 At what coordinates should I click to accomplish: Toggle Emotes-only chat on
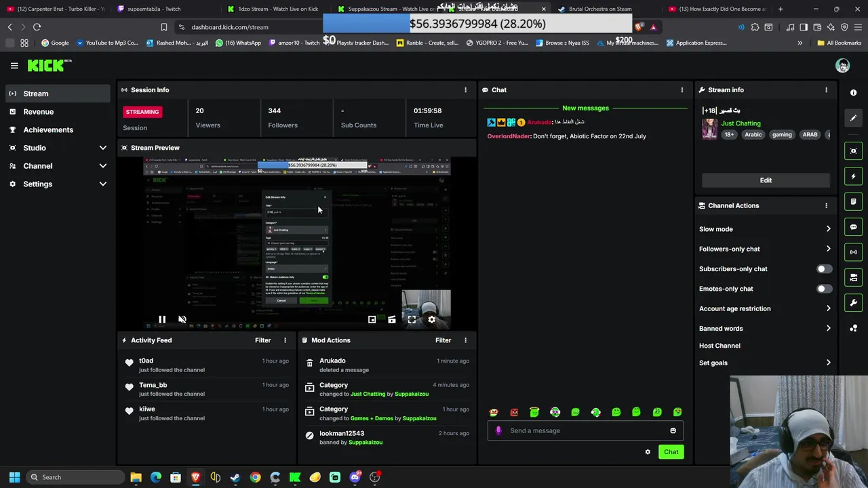pyautogui.click(x=824, y=289)
